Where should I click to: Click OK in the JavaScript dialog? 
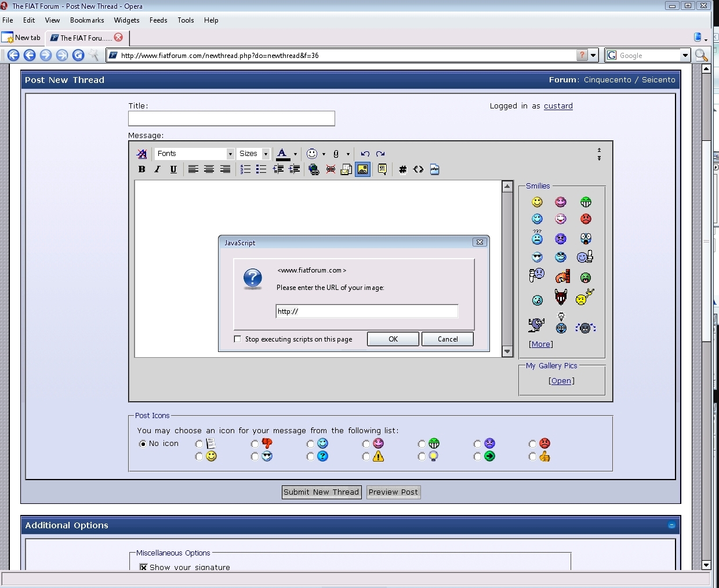[x=393, y=339]
